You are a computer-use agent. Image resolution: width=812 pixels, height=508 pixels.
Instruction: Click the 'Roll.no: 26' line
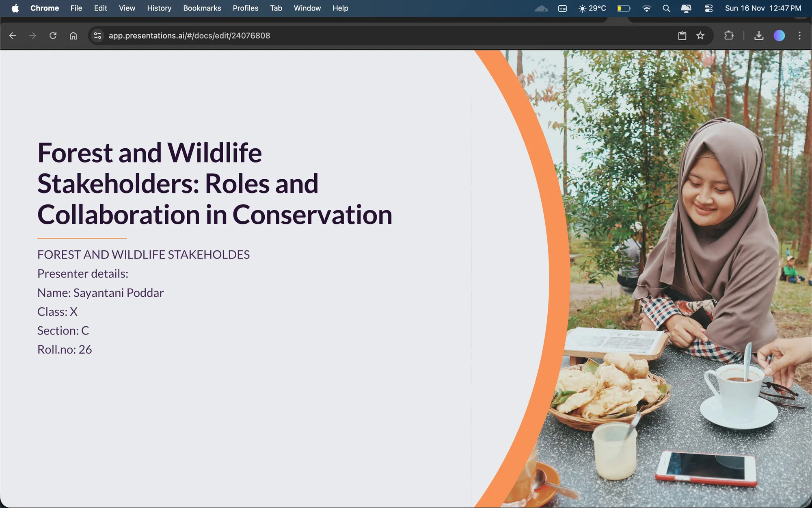point(65,350)
